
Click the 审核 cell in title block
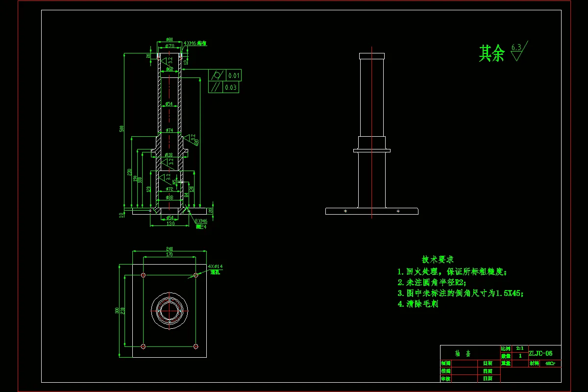tap(445, 379)
